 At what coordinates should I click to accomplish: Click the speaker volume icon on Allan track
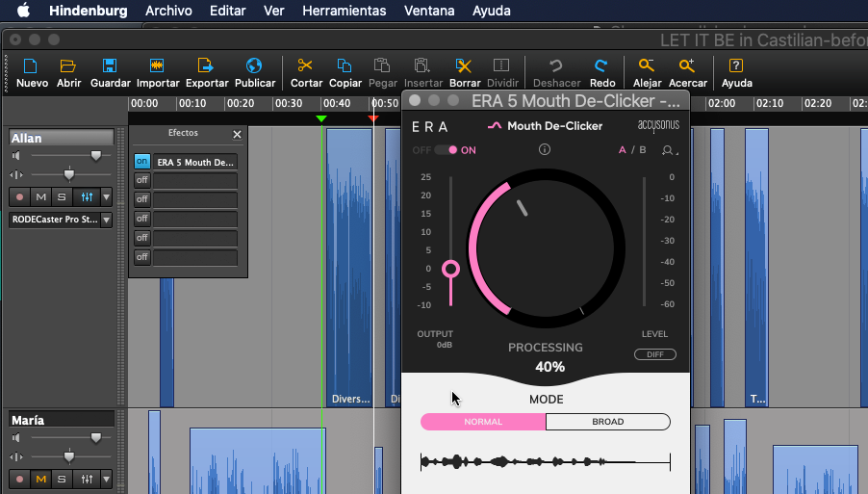click(x=16, y=156)
